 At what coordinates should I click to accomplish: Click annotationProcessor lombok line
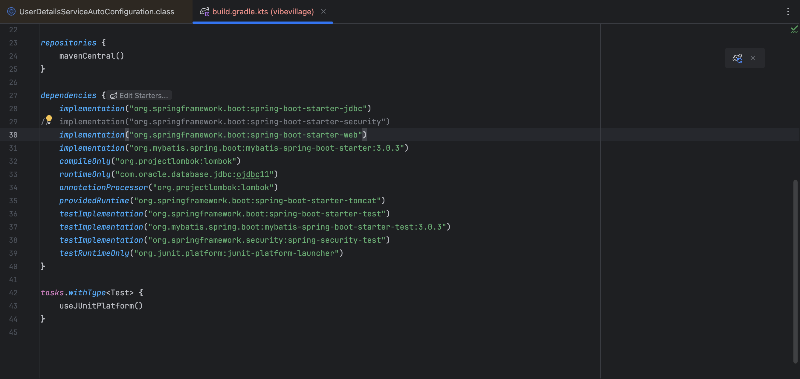pos(169,187)
